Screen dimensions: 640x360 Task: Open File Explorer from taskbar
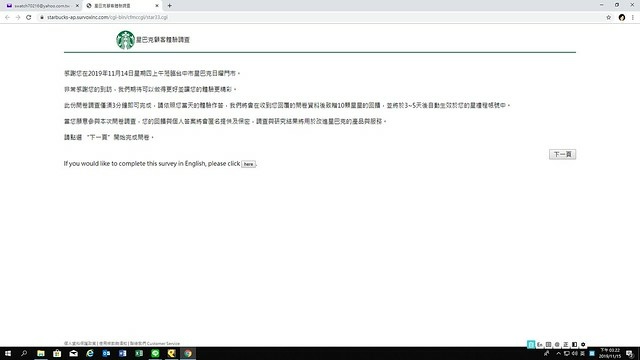pyautogui.click(x=41, y=353)
